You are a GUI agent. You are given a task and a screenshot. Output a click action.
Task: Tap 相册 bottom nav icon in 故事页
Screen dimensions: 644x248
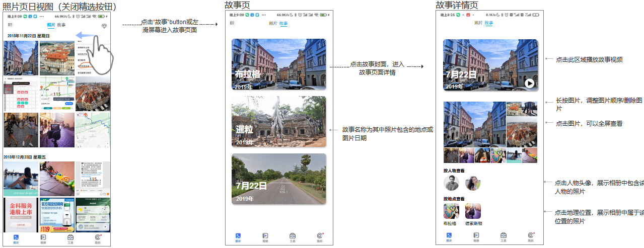pyautogui.click(x=265, y=237)
